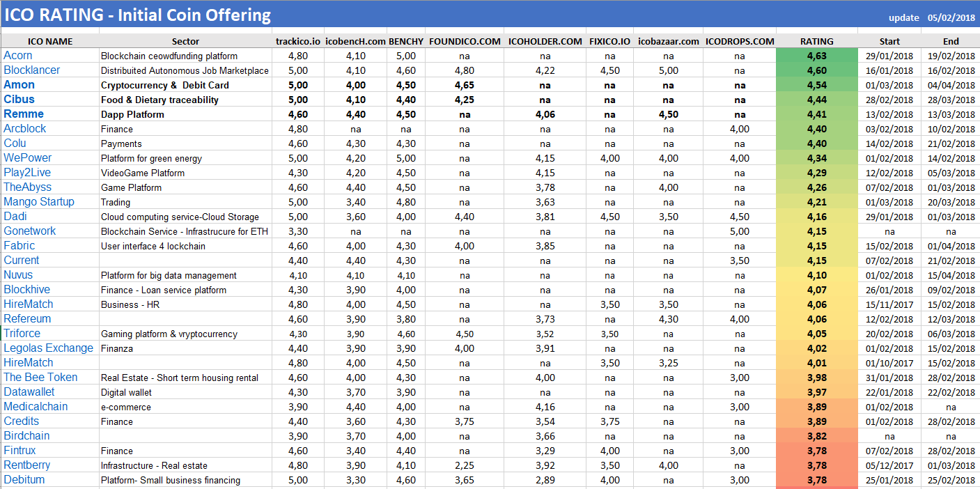Open the Acorn ICO link
980x489 pixels.
tap(18, 56)
